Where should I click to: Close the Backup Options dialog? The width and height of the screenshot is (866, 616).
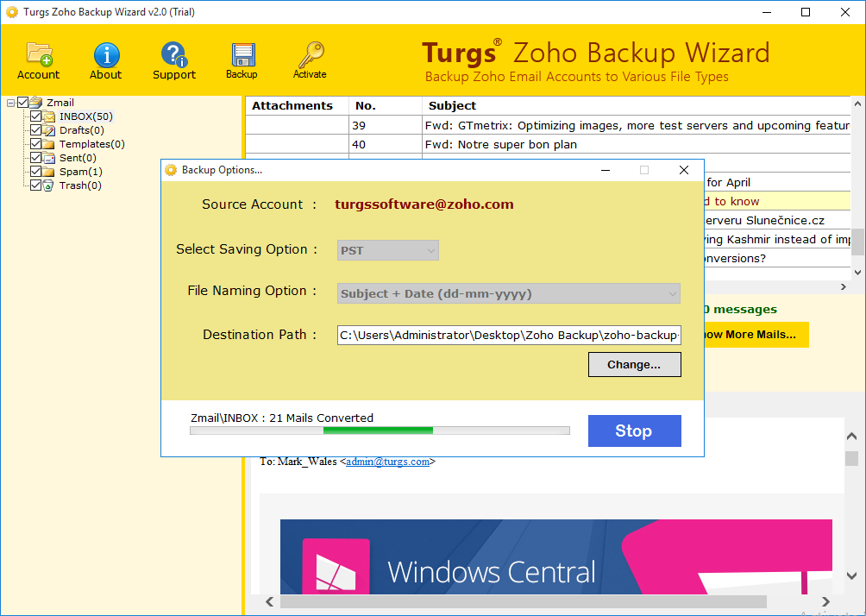pos(684,170)
